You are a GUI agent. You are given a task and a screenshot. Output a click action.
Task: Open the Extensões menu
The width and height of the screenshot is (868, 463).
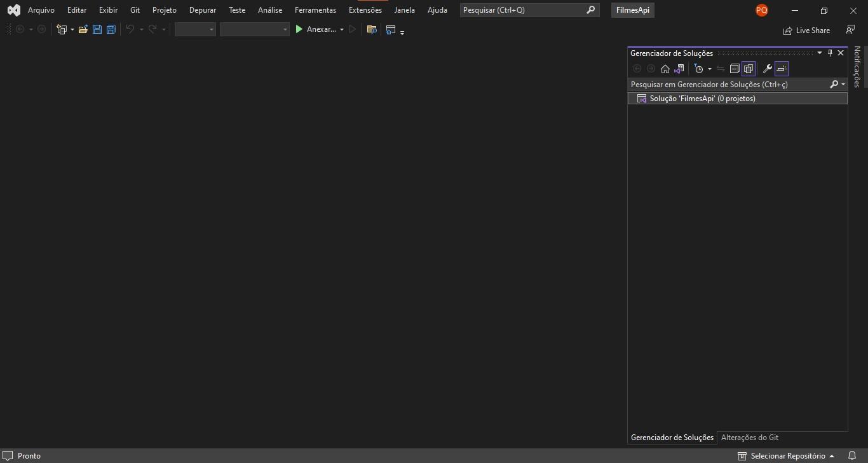pyautogui.click(x=365, y=10)
